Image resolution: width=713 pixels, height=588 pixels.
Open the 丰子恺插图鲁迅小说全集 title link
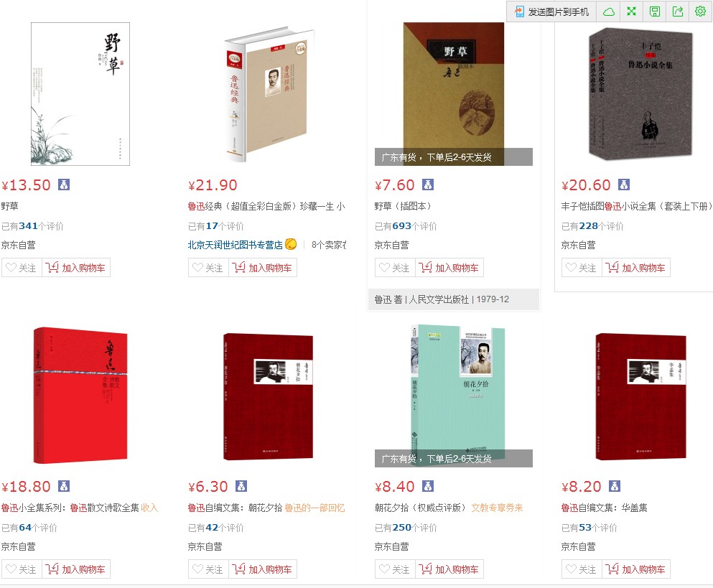pos(637,207)
